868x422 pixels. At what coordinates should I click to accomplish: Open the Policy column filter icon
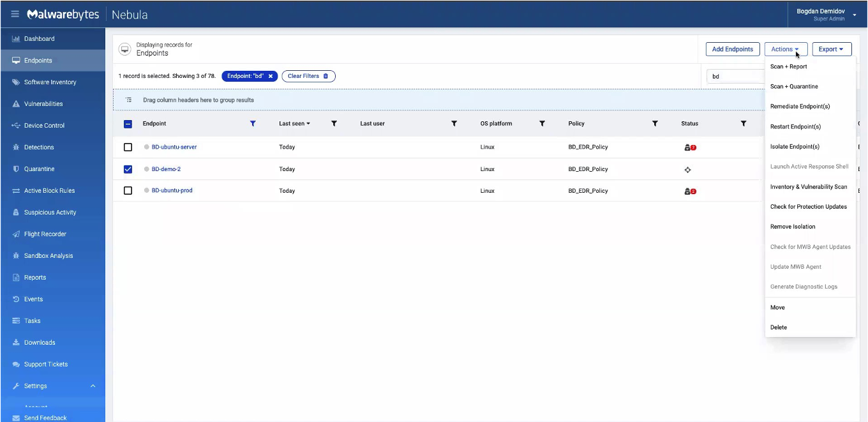point(655,124)
